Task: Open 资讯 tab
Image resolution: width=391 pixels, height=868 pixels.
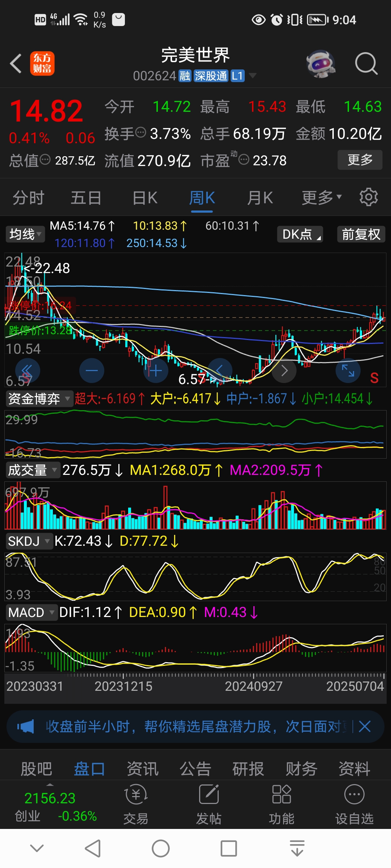Action: 142,769
